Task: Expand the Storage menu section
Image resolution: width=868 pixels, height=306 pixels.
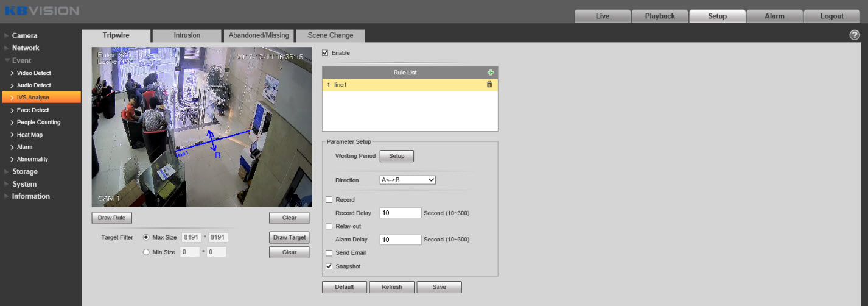Action: [25, 172]
